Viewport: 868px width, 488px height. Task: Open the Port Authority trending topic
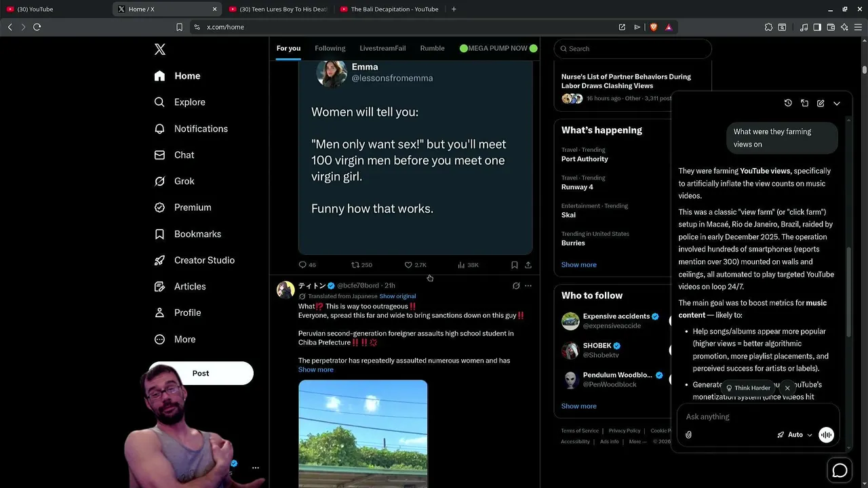585,159
